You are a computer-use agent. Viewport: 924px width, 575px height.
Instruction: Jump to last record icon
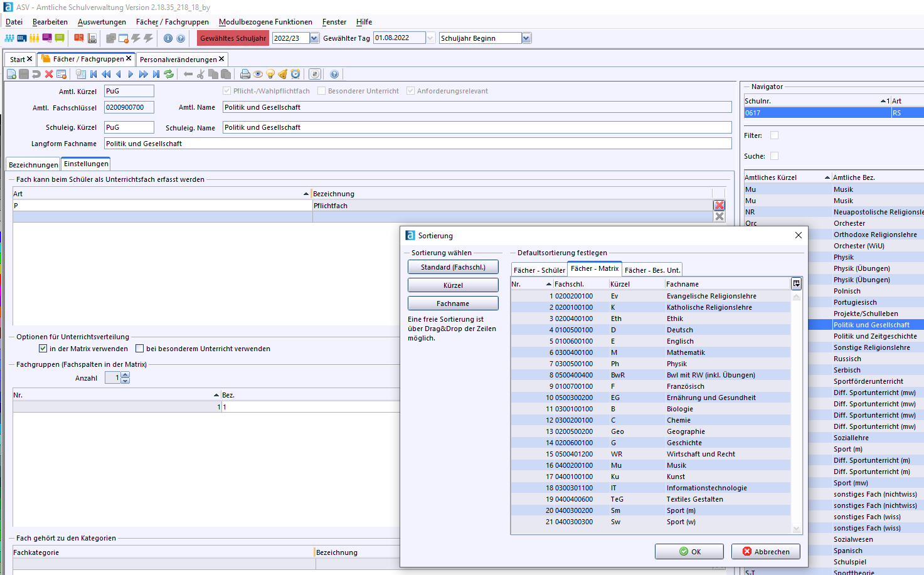tap(156, 74)
